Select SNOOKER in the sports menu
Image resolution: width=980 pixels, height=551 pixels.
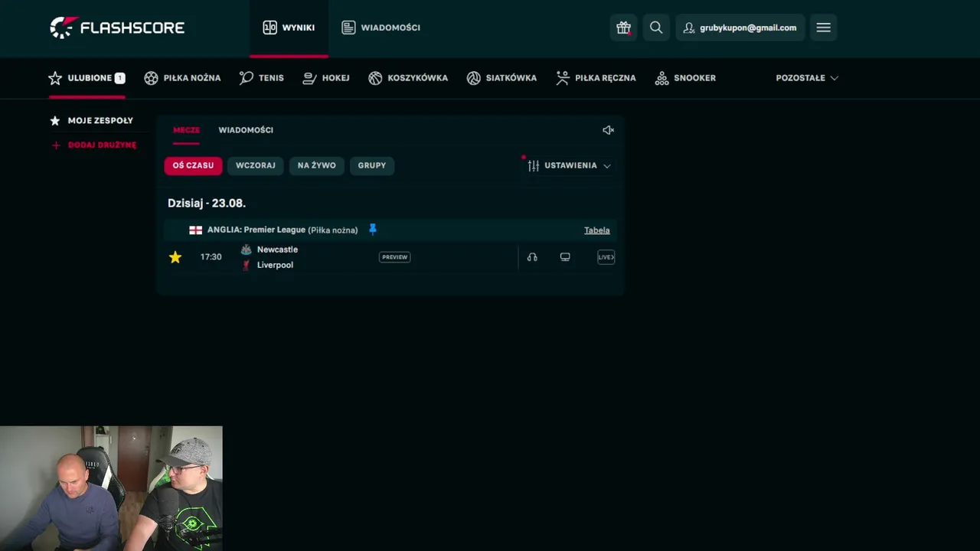[x=685, y=78]
